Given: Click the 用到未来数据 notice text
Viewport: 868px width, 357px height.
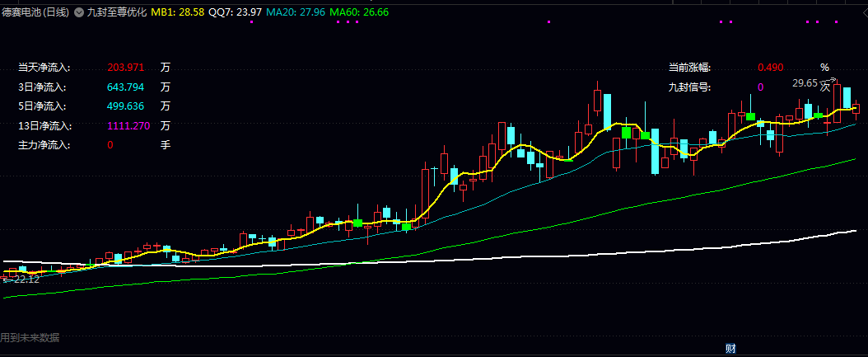Looking at the screenshot, I should (x=30, y=337).
